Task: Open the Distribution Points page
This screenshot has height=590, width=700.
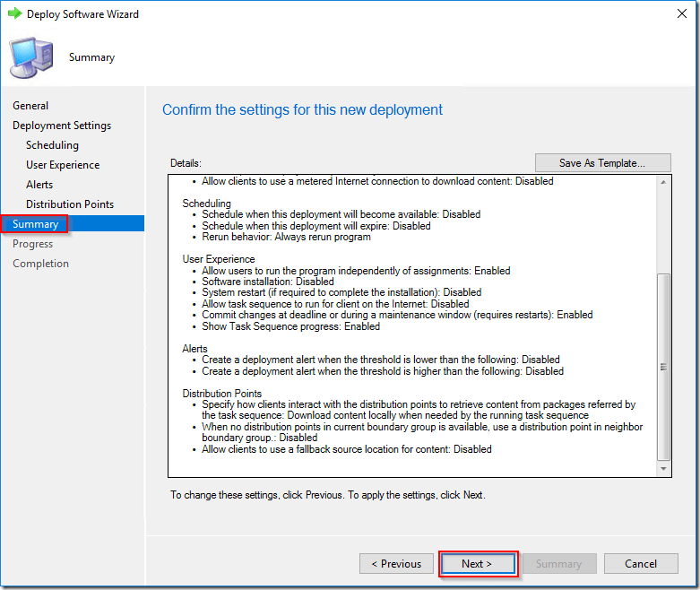Action: pos(70,204)
